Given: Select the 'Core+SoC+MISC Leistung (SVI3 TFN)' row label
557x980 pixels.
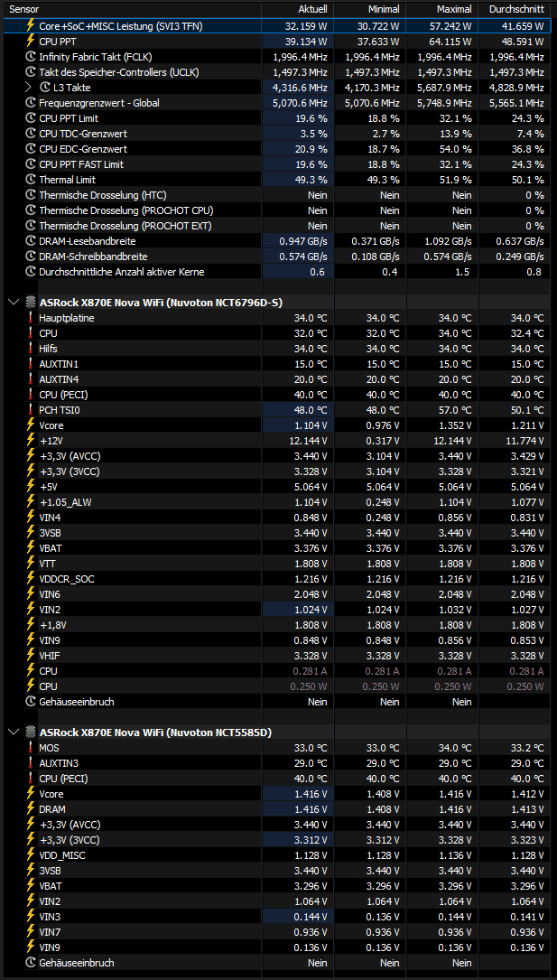Looking at the screenshot, I should [x=120, y=26].
